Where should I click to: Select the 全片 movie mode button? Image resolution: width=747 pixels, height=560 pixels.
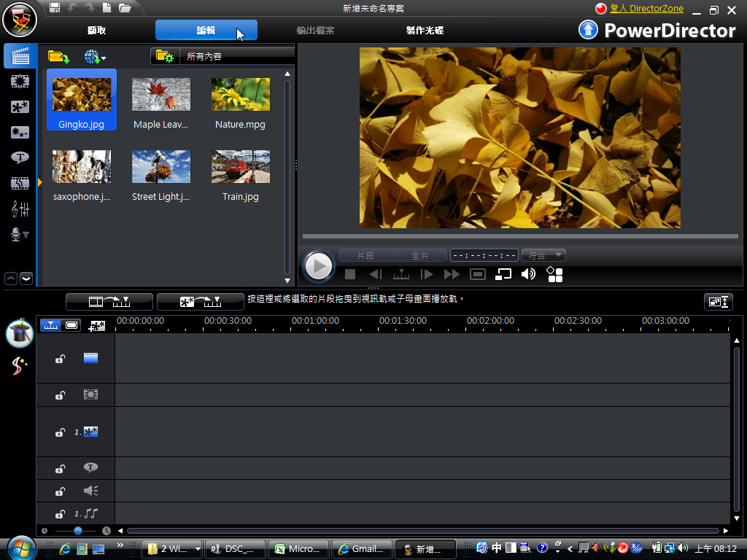(420, 255)
